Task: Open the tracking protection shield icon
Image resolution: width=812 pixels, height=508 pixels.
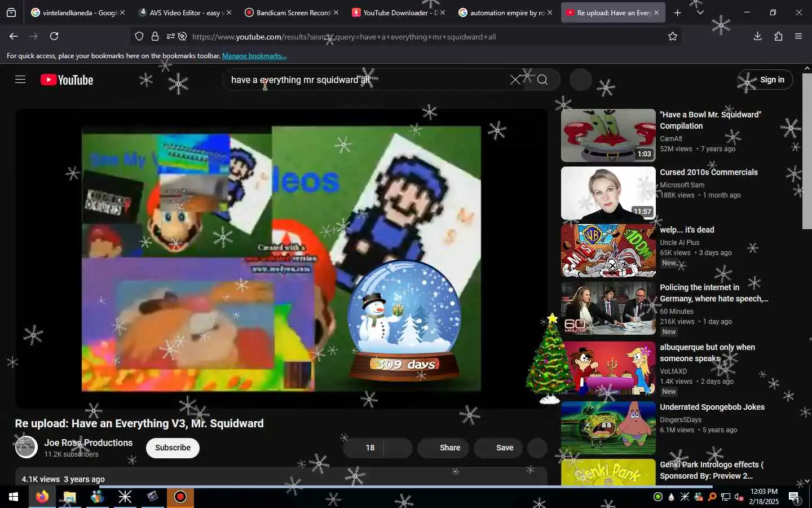Action: (139, 37)
